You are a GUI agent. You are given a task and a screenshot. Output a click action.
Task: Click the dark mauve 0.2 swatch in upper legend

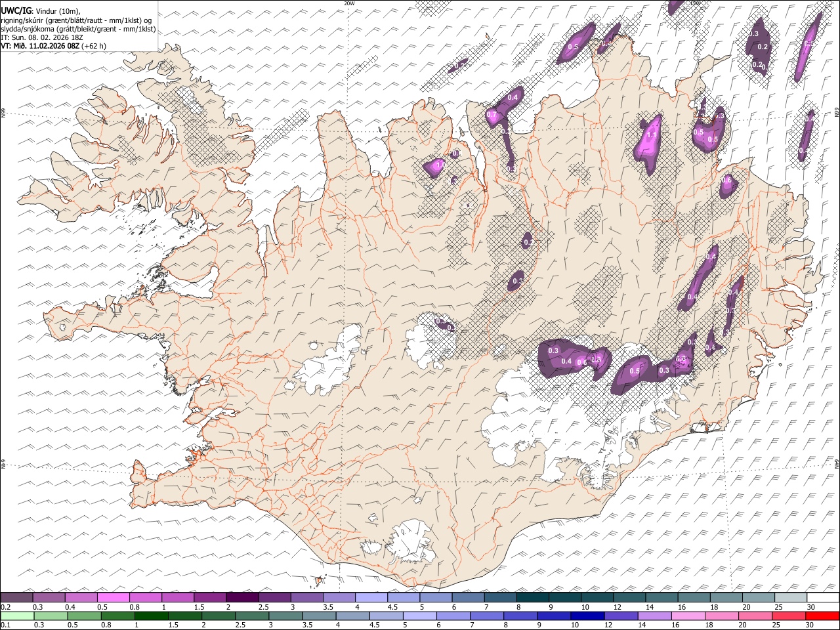coord(16,597)
